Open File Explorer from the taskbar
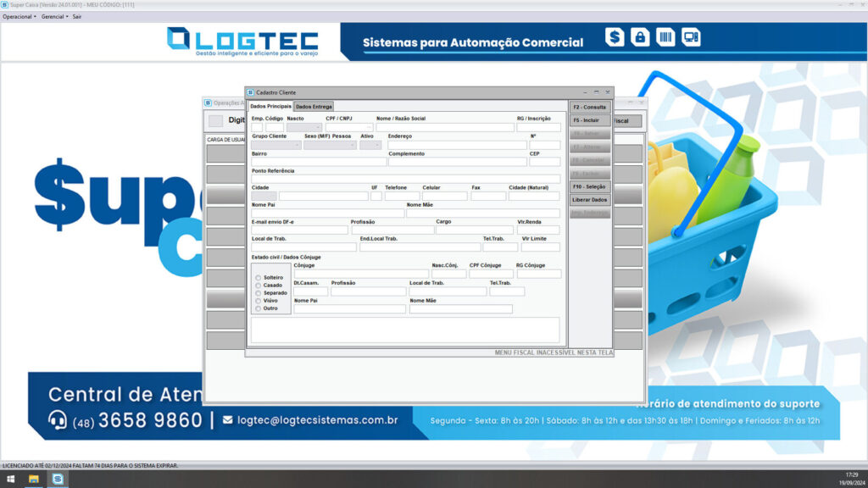 click(34, 480)
